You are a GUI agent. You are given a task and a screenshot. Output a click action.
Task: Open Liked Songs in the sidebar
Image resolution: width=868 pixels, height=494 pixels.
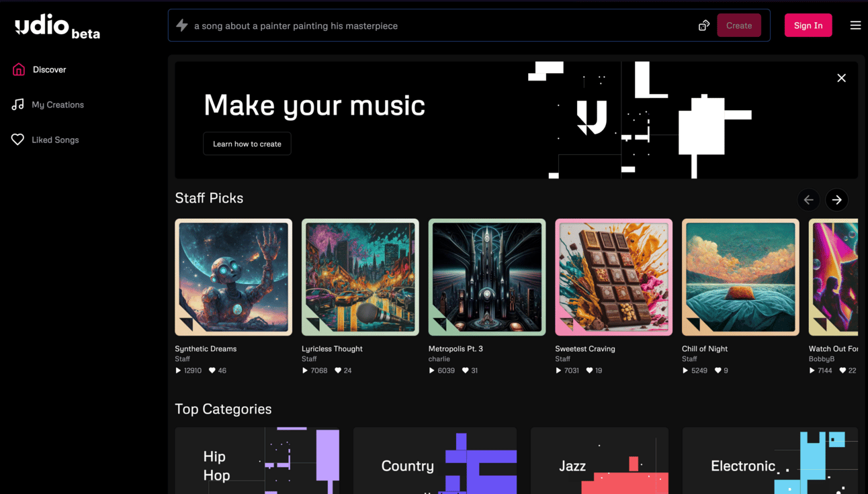point(45,140)
